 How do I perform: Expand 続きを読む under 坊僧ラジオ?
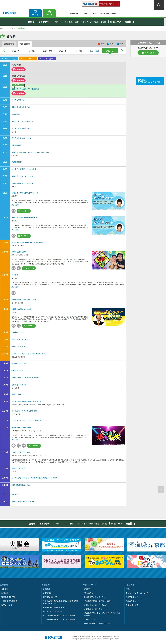(x=15, y=440)
